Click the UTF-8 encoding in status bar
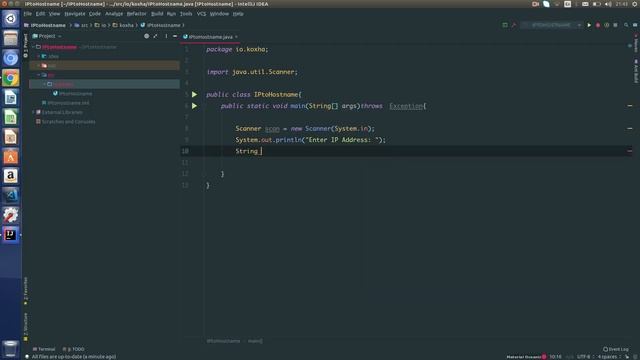 [x=584, y=357]
